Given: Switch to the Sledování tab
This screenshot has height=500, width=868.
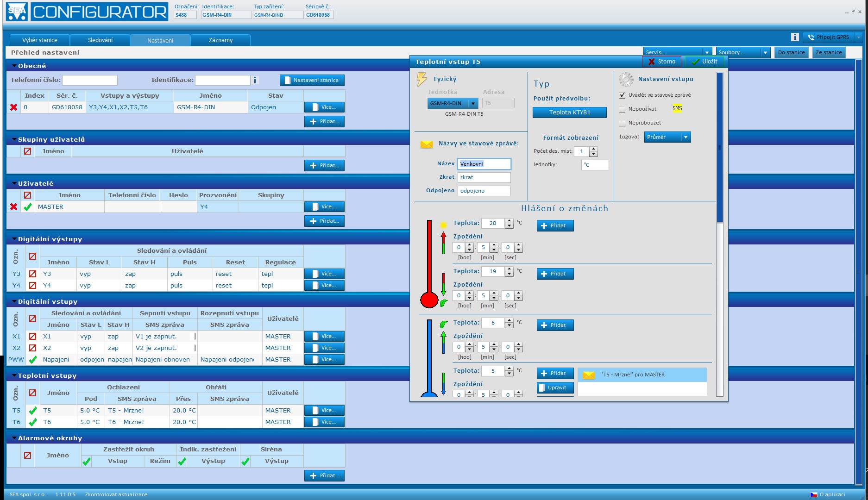Looking at the screenshot, I should 100,40.
